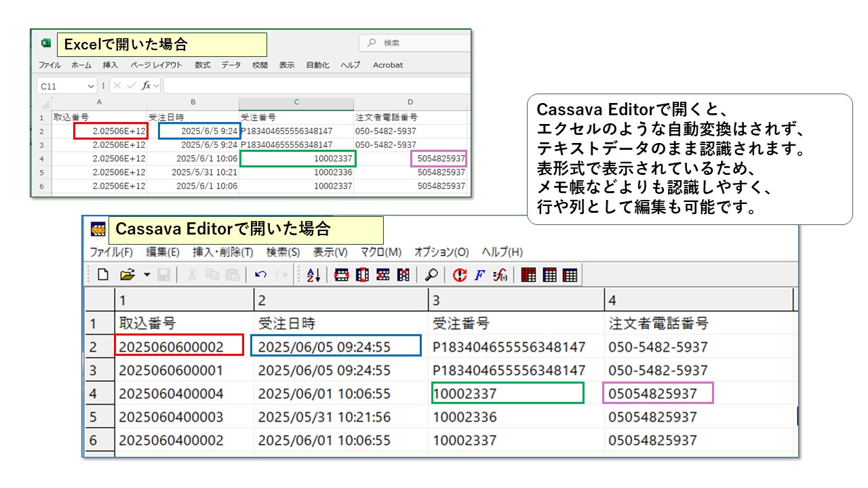Image resolution: width=868 pixels, height=488 pixels.
Task: Select column C header in Excel
Action: click(296, 102)
